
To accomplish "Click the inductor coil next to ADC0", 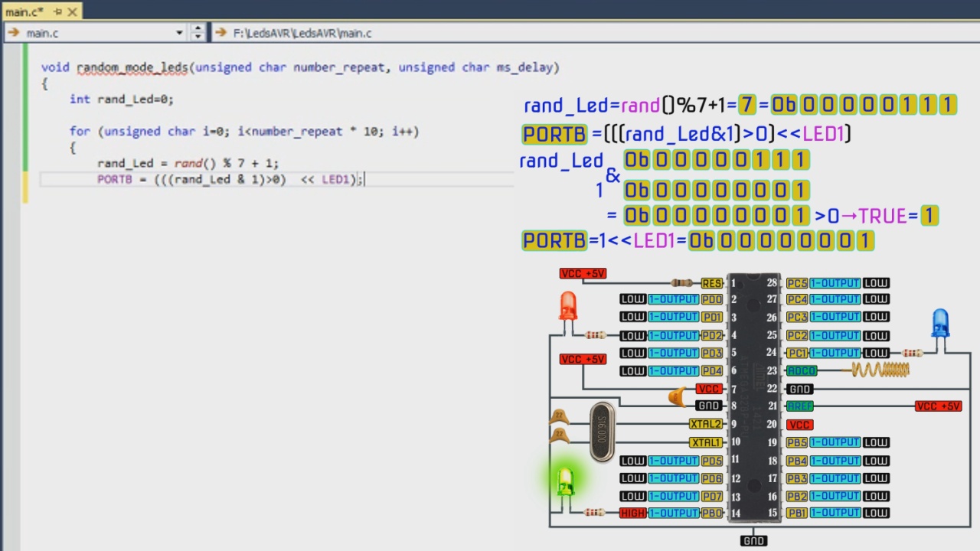I will (x=880, y=370).
